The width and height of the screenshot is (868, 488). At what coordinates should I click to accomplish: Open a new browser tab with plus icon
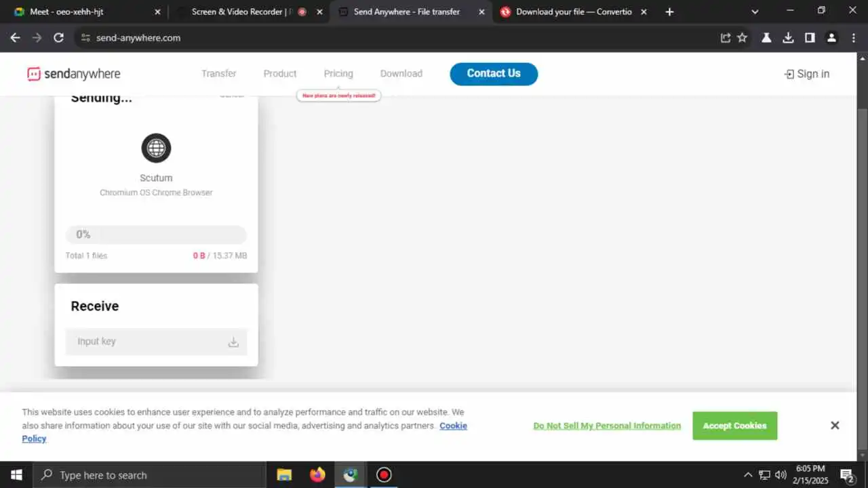670,12
